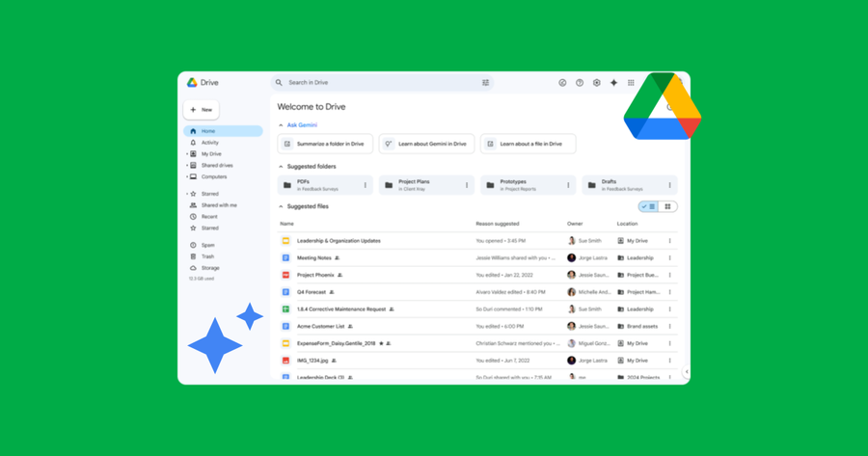Open more actions for Acme Customer List row

(669, 327)
